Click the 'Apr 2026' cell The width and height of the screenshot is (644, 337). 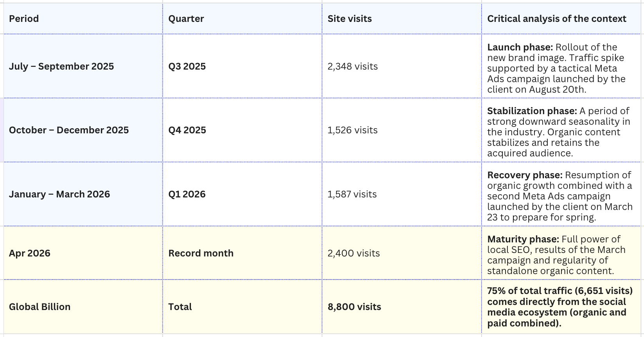click(83, 253)
